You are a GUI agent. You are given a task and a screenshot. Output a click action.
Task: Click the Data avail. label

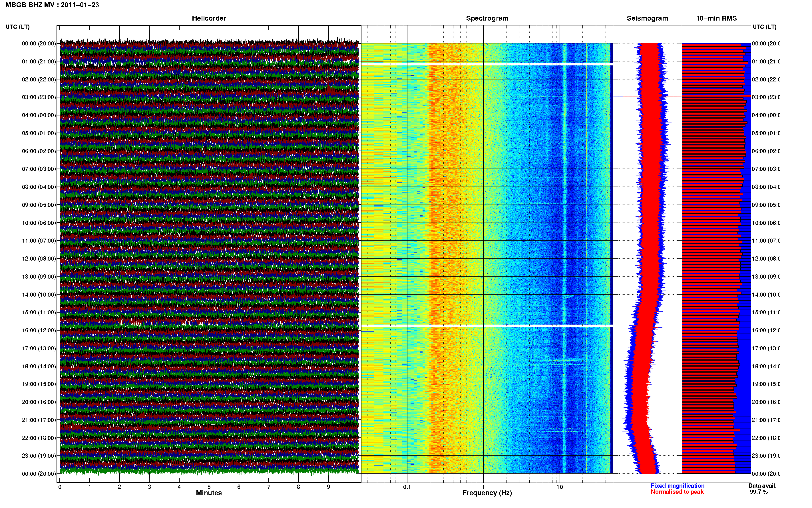[x=762, y=485]
